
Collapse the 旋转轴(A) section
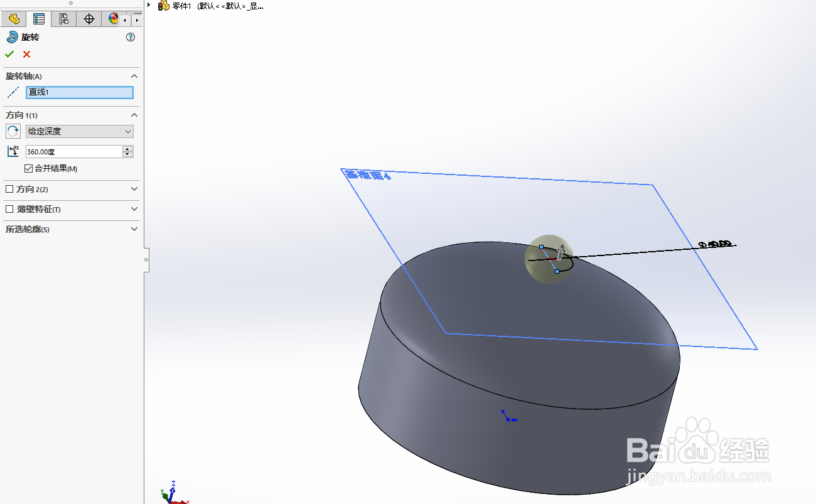pos(134,75)
